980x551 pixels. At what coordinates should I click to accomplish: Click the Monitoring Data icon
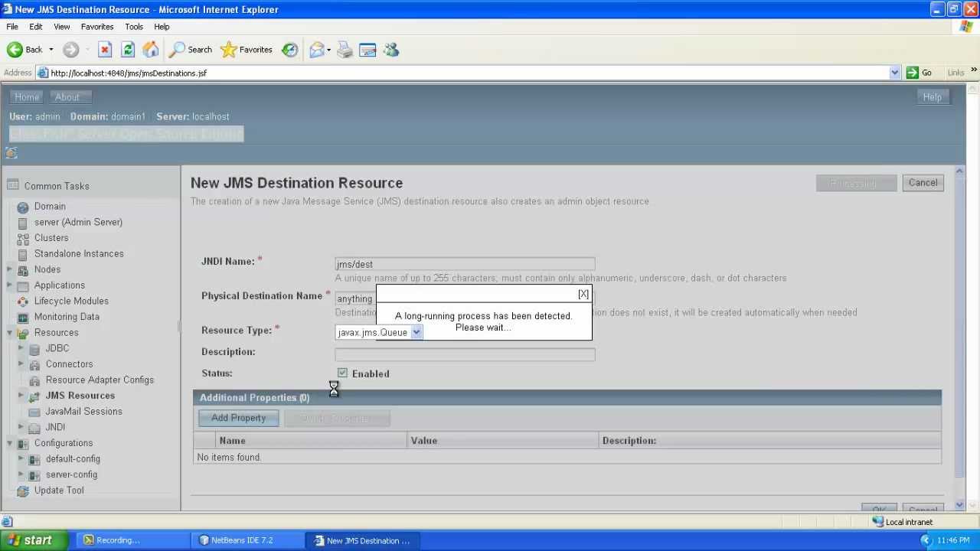[23, 317]
